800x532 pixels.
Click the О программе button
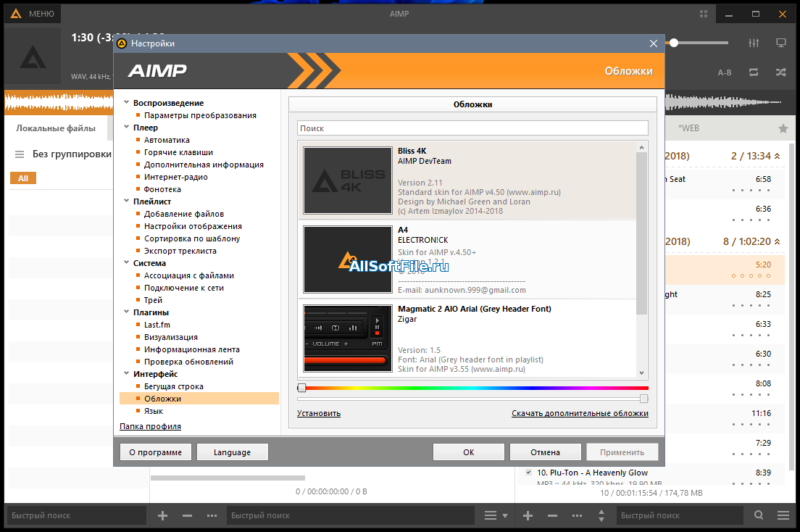pos(156,452)
